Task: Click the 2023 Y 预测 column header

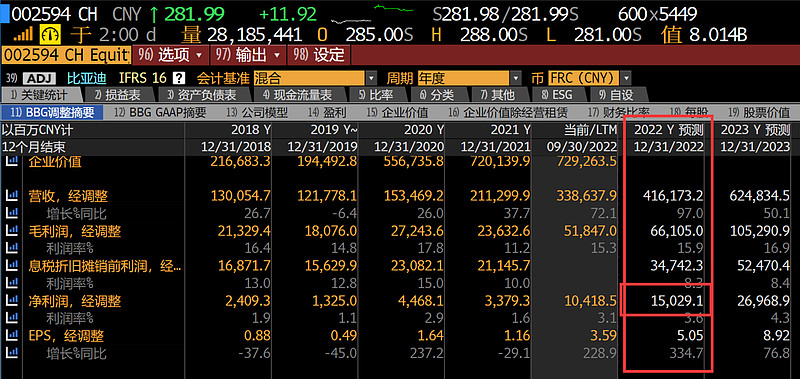Action: tap(755, 130)
